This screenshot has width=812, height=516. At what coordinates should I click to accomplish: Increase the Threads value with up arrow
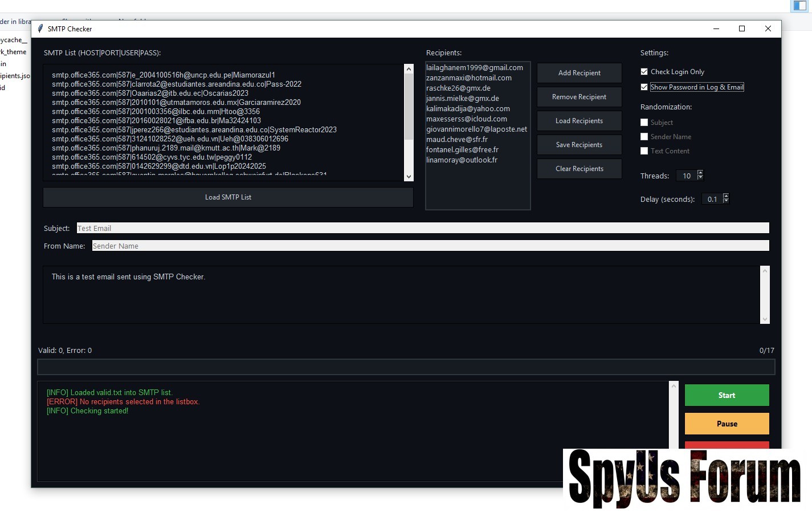click(700, 173)
